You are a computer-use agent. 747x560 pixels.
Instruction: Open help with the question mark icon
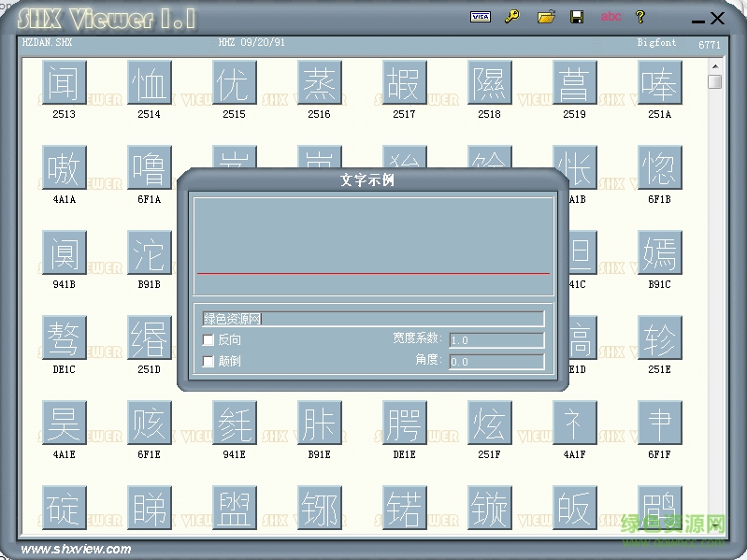point(640,17)
